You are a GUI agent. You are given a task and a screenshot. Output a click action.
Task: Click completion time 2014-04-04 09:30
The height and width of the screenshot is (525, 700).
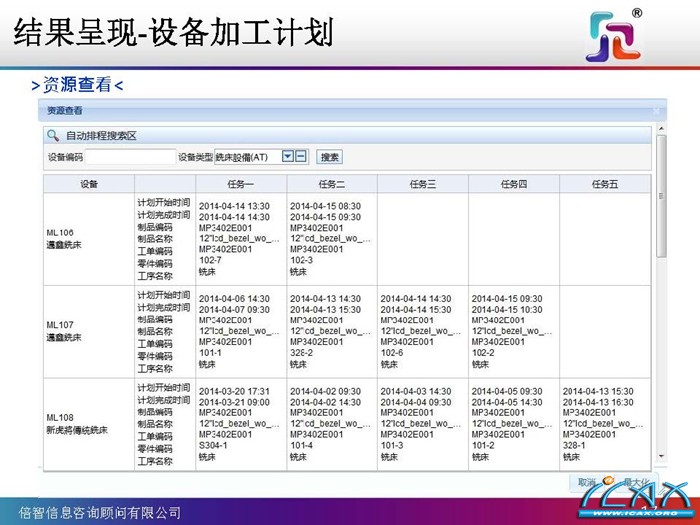click(x=416, y=402)
